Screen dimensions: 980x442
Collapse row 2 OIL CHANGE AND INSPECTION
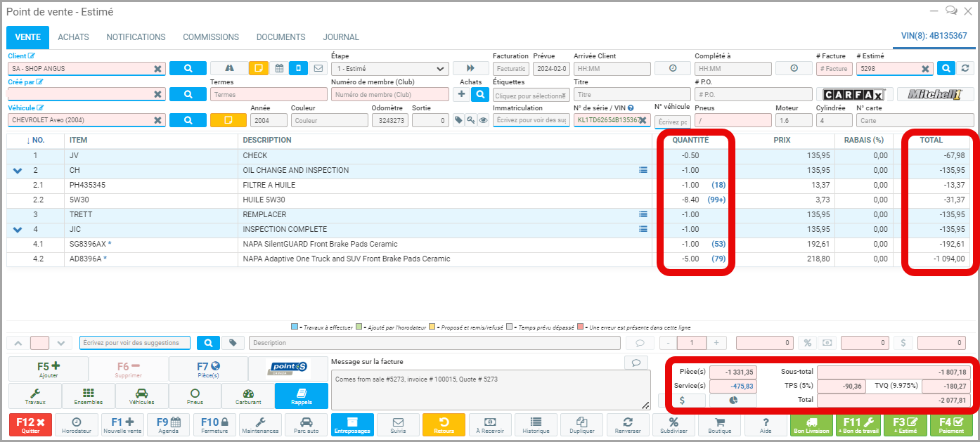pyautogui.click(x=18, y=171)
